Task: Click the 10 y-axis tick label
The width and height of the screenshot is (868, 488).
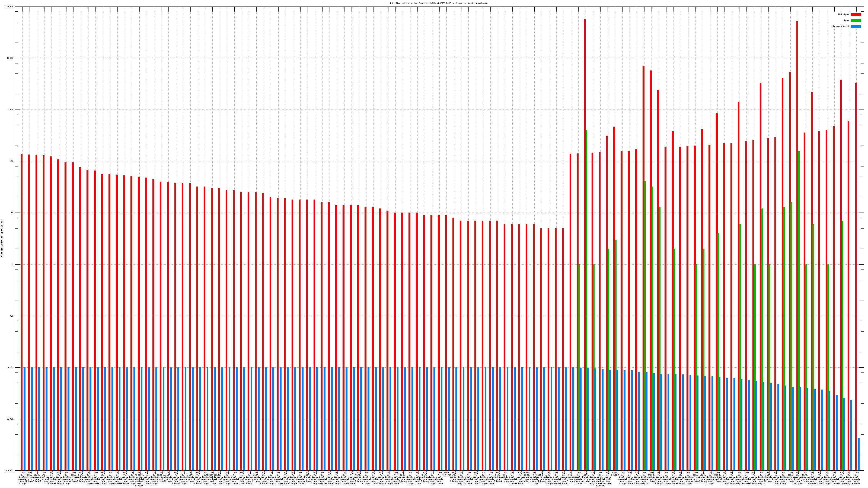Action: click(x=13, y=213)
